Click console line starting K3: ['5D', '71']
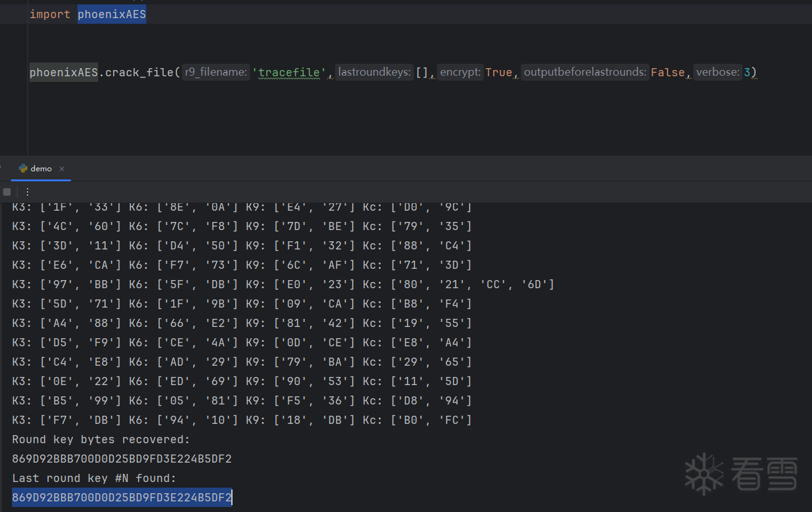Screen dimensions: 812x512 coord(242,304)
